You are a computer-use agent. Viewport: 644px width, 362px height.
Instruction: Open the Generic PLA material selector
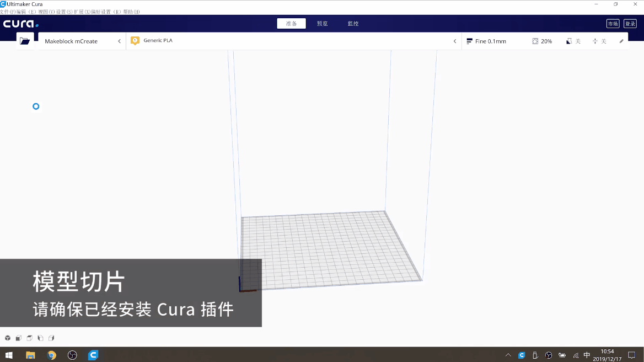tap(294, 41)
